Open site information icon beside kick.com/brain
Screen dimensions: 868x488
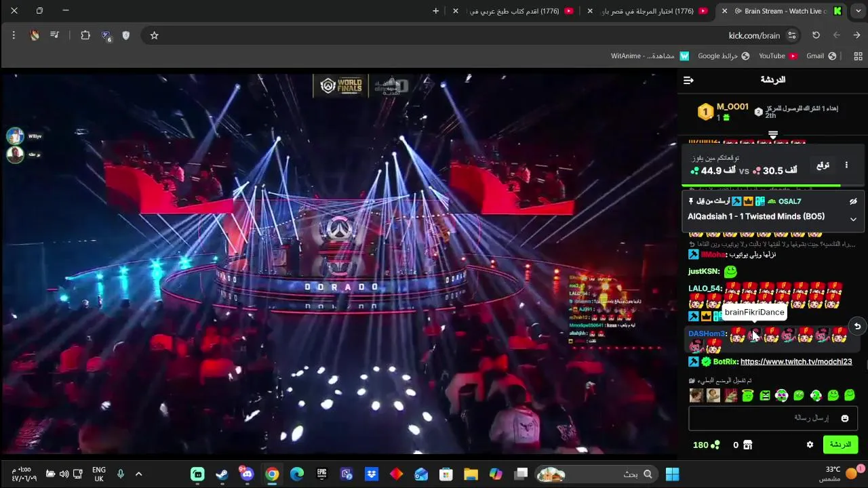click(x=791, y=35)
